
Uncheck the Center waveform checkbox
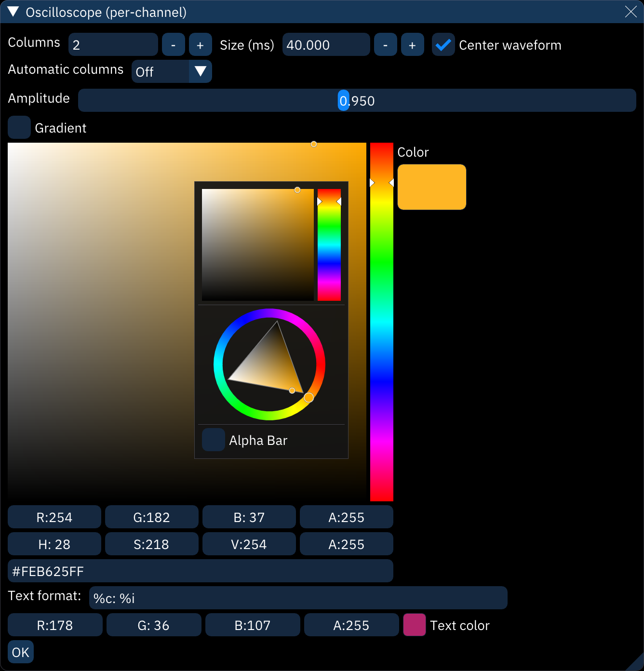pyautogui.click(x=443, y=45)
